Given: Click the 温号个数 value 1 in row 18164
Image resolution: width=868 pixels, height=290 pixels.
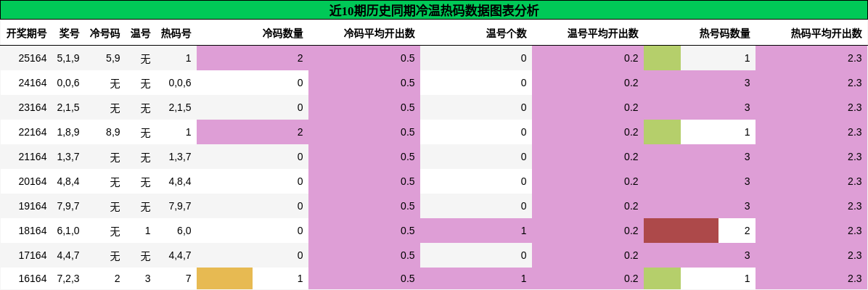Looking at the screenshot, I should point(524,231).
